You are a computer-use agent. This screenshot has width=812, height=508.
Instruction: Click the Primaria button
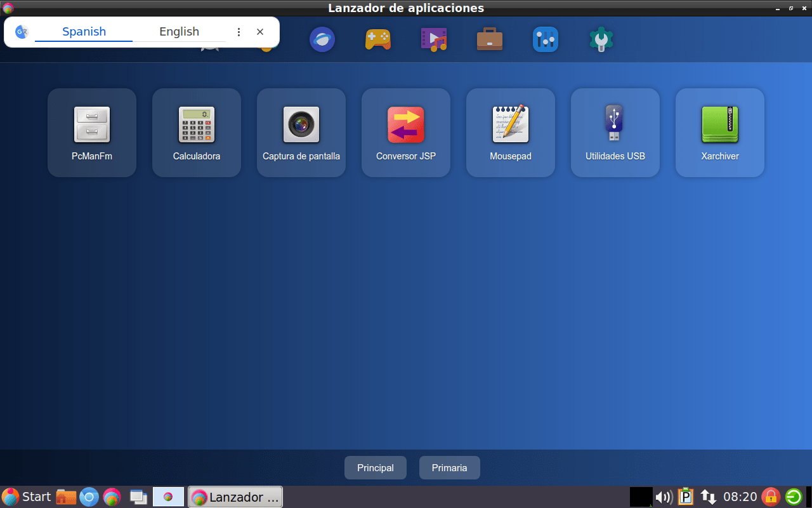click(449, 467)
